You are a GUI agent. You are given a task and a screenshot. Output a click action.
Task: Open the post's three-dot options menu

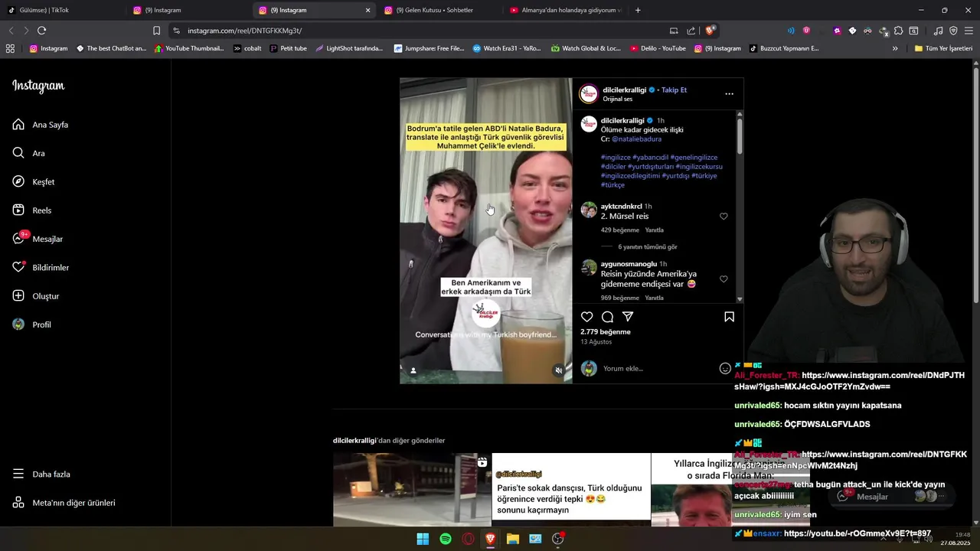pyautogui.click(x=729, y=94)
